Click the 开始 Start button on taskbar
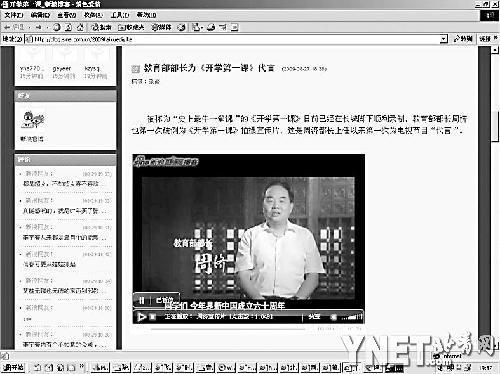 (13, 367)
